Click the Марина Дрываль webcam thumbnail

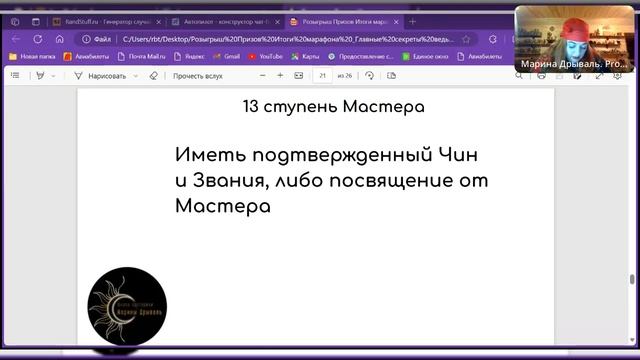[574, 39]
